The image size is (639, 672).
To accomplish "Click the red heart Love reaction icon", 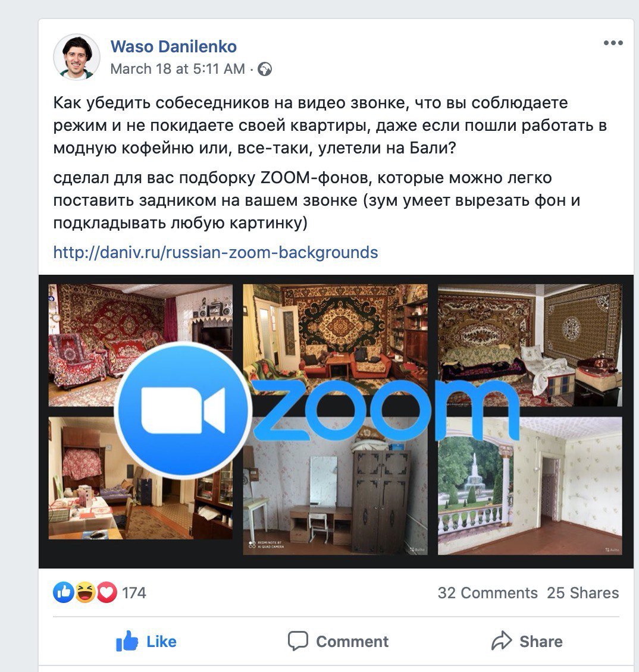I will click(106, 592).
